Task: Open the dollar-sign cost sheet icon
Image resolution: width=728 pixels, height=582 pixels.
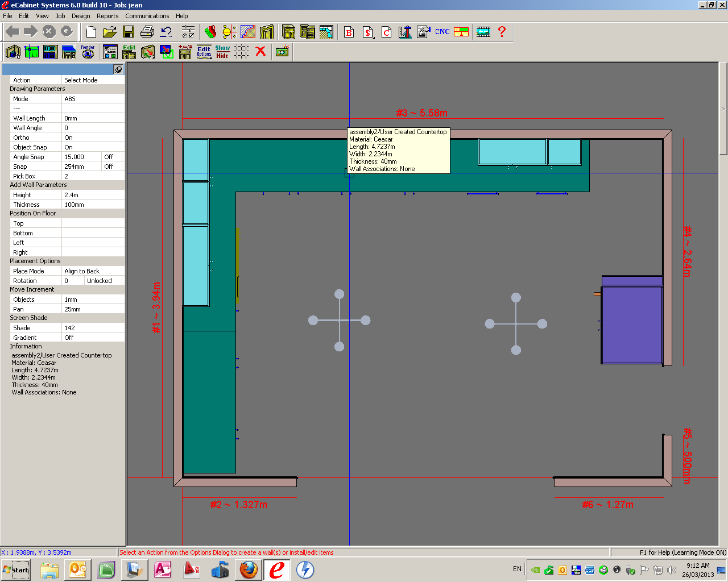Action: tap(368, 32)
